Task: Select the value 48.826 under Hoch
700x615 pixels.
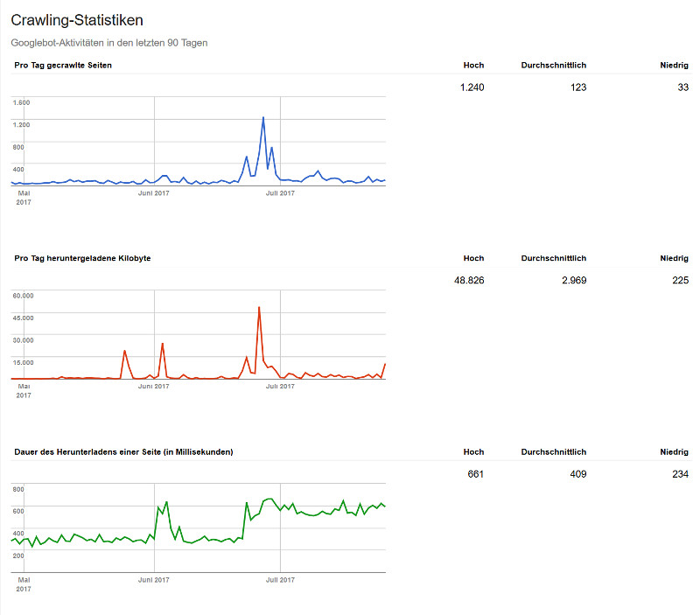Action: (x=471, y=280)
